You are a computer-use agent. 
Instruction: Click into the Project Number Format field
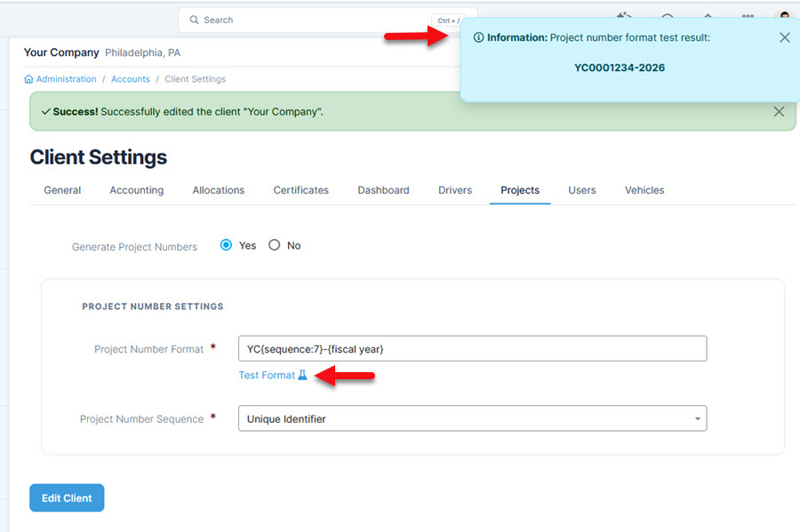point(472,349)
